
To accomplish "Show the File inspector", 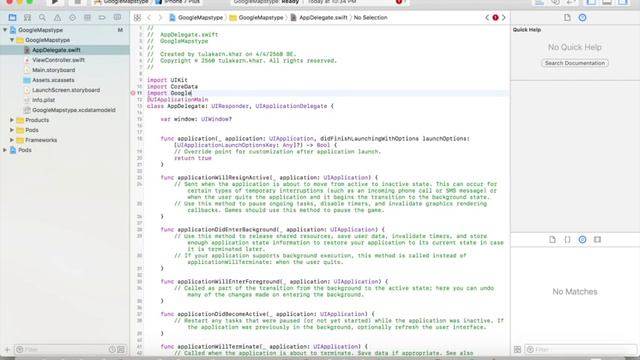I will 567,18.
